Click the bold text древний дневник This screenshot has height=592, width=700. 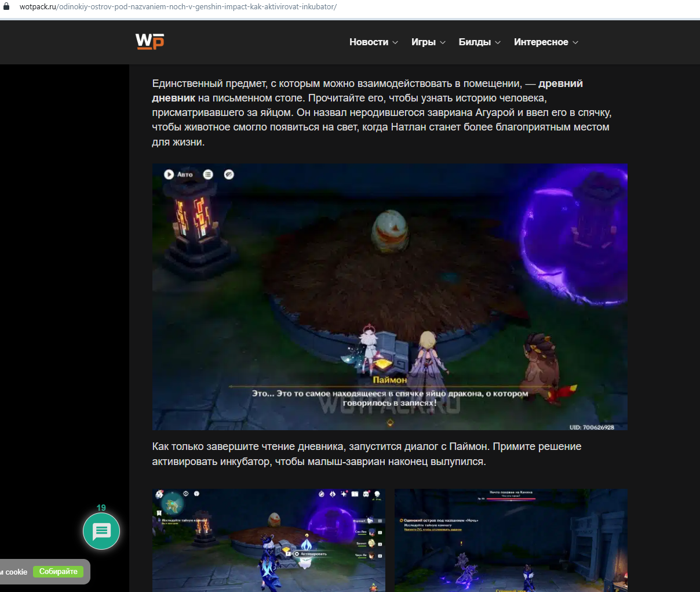click(367, 90)
